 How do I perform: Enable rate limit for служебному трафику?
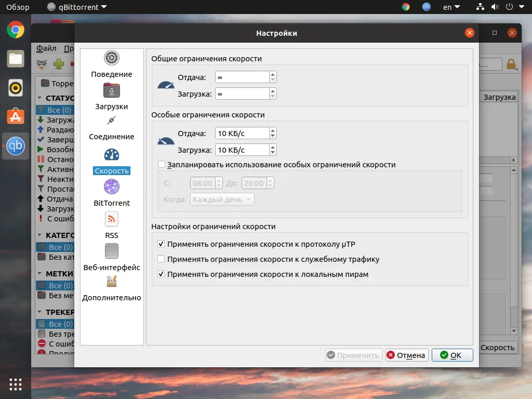tap(162, 259)
